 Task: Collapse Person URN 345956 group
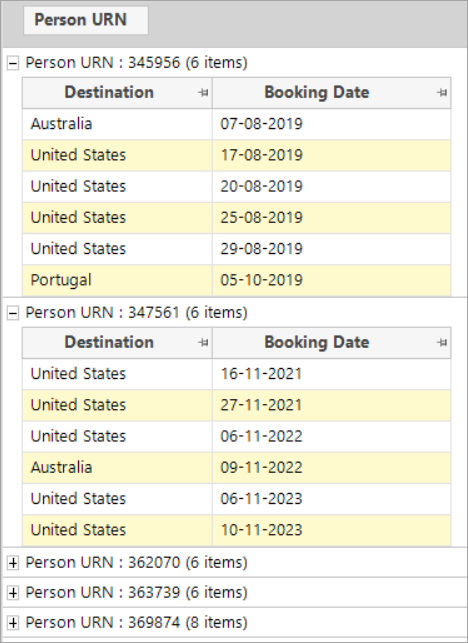[x=13, y=63]
